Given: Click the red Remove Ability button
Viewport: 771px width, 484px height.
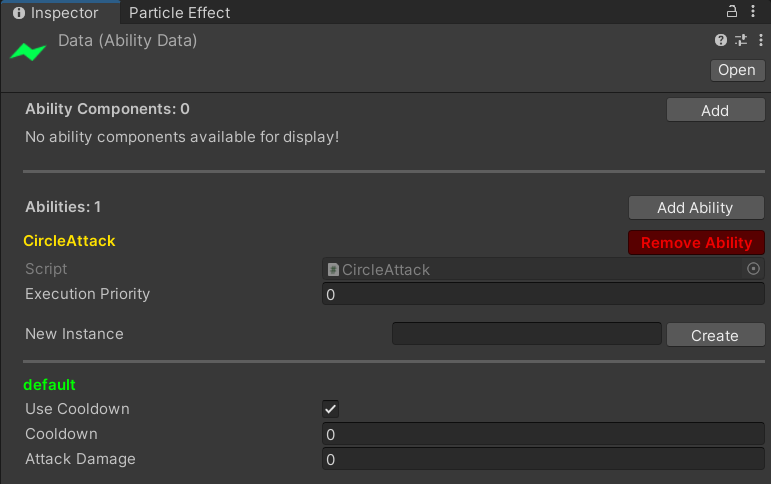Looking at the screenshot, I should [x=696, y=242].
